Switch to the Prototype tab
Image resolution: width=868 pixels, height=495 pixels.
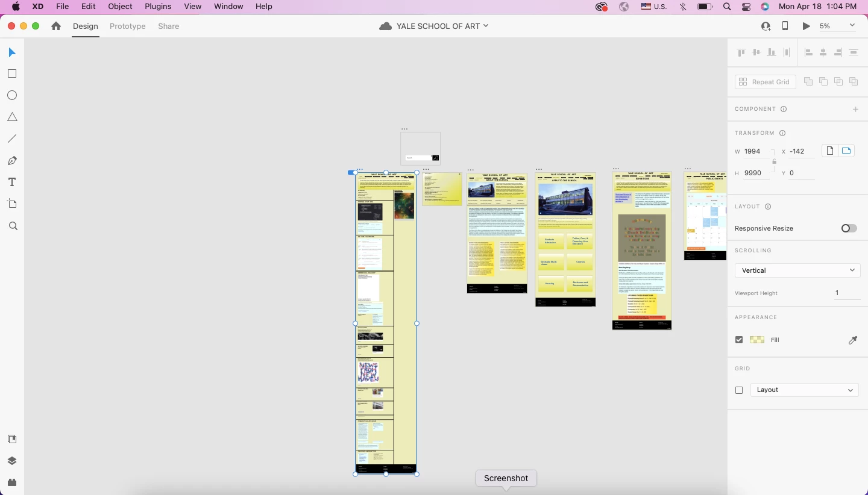click(x=128, y=26)
